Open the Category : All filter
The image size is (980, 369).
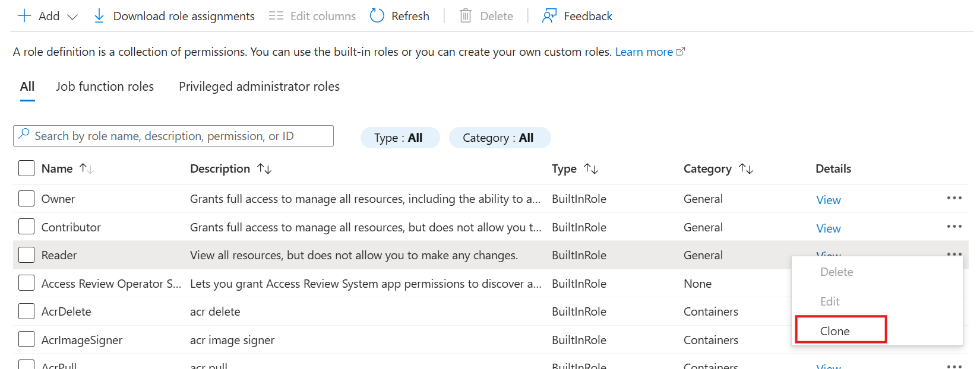click(499, 138)
